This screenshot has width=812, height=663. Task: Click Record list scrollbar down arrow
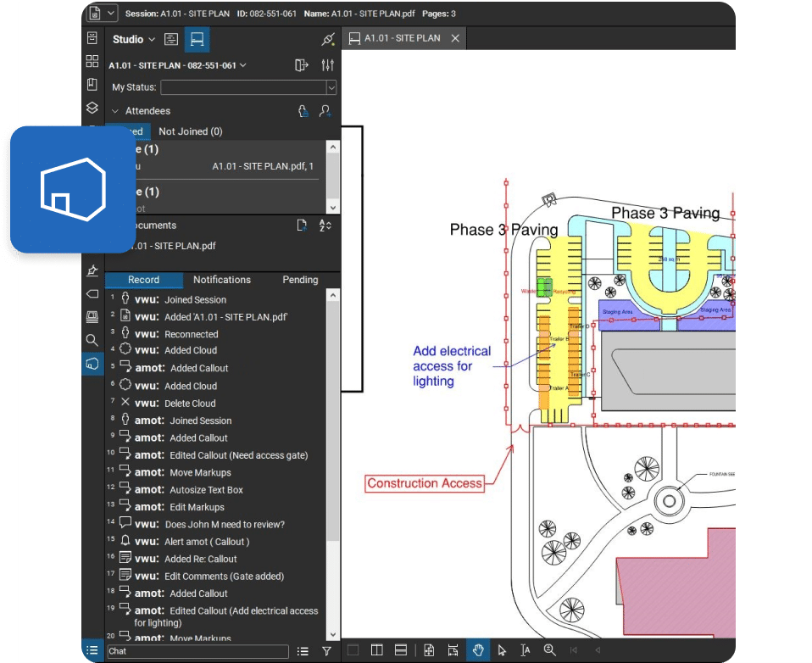[333, 634]
